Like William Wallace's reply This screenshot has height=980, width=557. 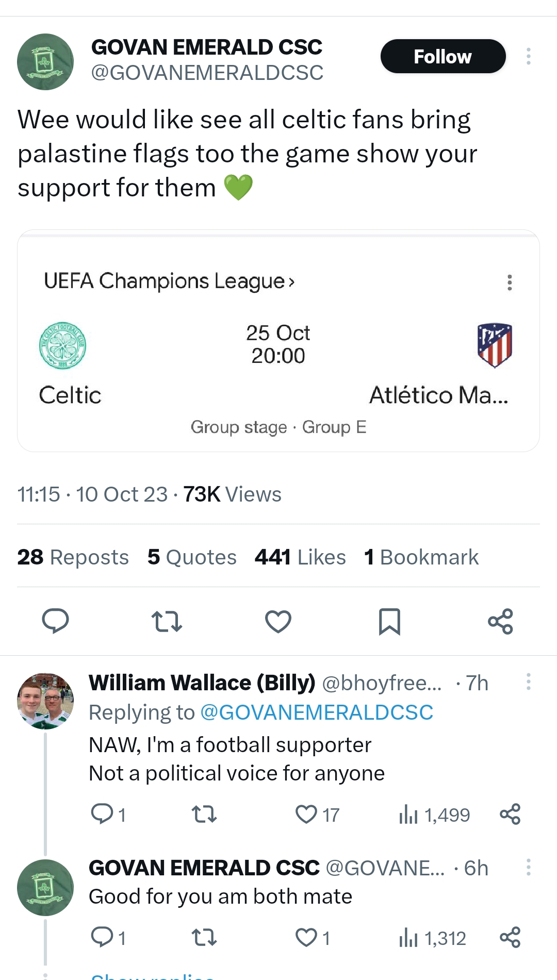coord(306,815)
